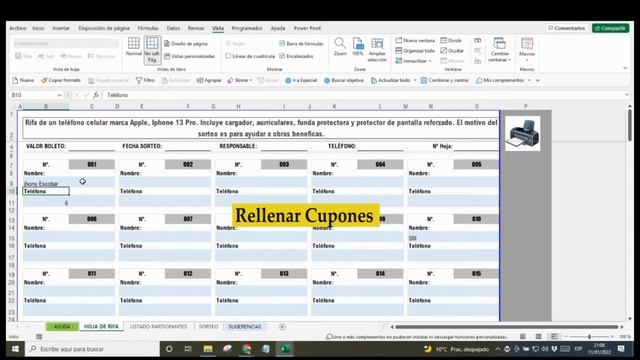Toggle the Líneas de cuadrícula checkbox

click(228, 56)
